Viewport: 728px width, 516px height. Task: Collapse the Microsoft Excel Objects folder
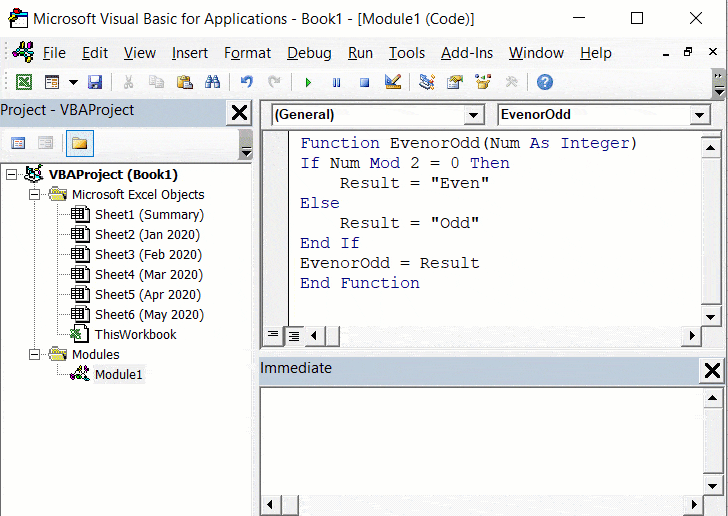tap(34, 195)
